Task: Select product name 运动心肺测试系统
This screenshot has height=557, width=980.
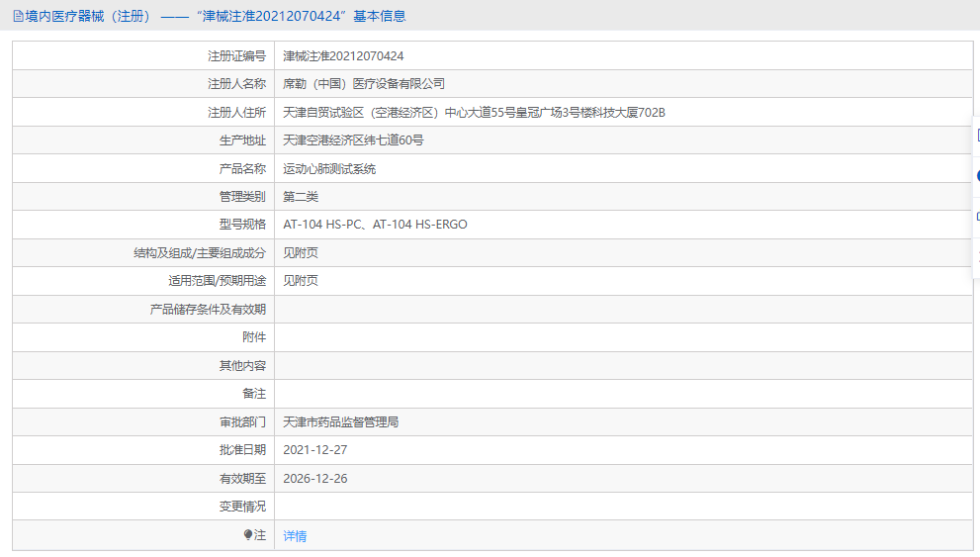Action: click(x=329, y=169)
